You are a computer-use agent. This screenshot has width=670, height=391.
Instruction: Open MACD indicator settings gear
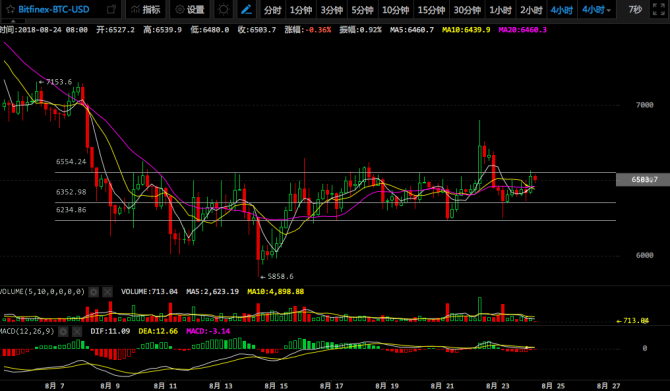point(63,332)
